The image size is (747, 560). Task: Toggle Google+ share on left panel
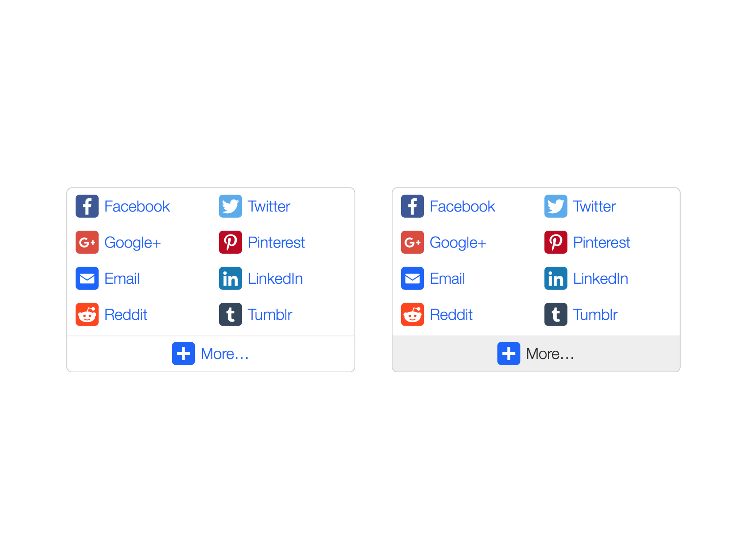pyautogui.click(x=118, y=241)
